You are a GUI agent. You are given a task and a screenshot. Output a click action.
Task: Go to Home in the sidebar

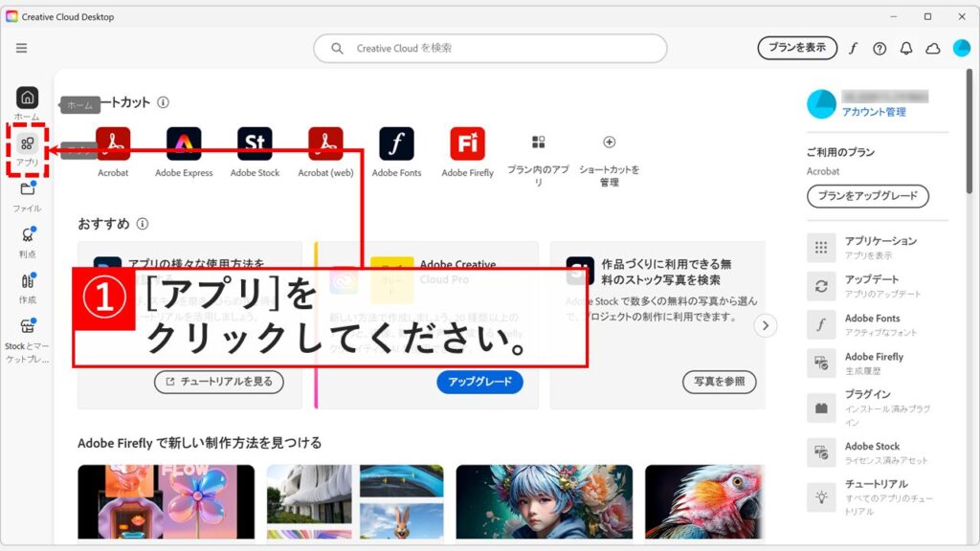click(x=27, y=103)
